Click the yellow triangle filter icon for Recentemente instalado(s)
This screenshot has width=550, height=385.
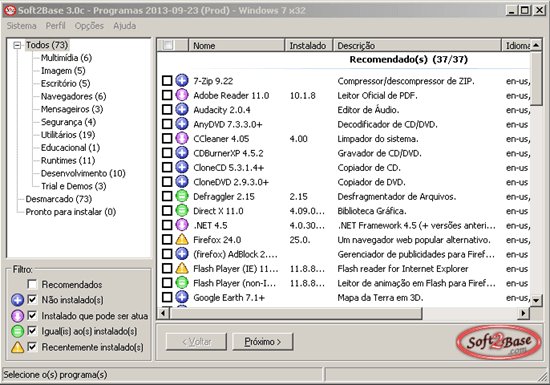17,347
